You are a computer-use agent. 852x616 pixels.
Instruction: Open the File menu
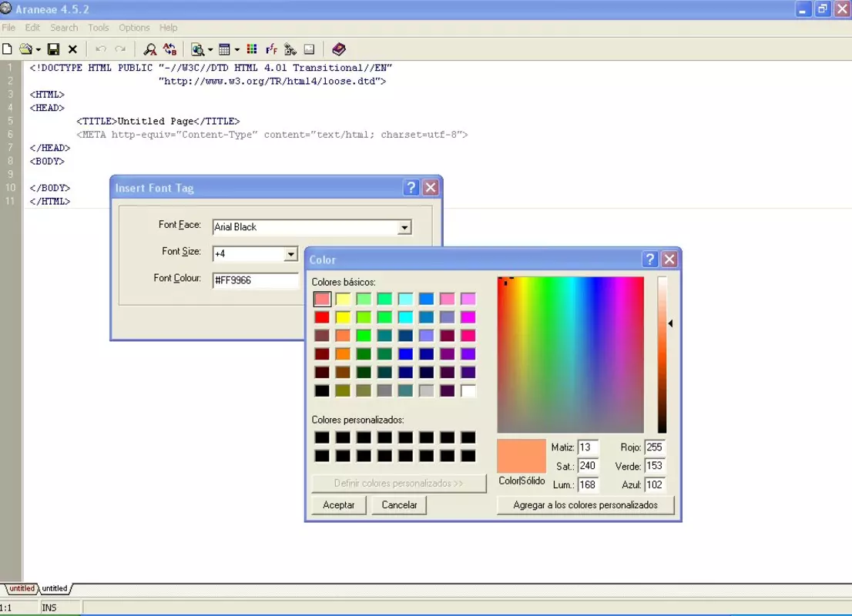click(x=8, y=28)
